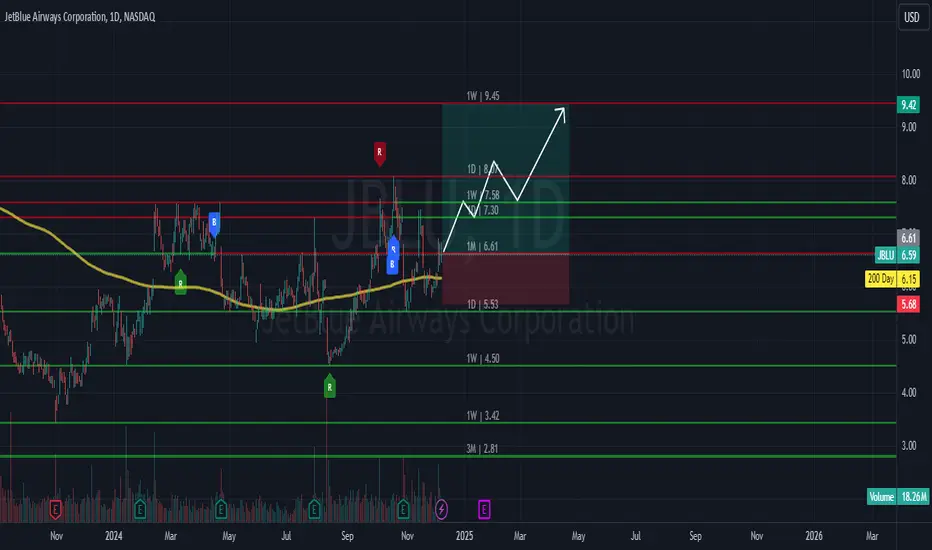Click the red R marker above the price peak

point(379,153)
